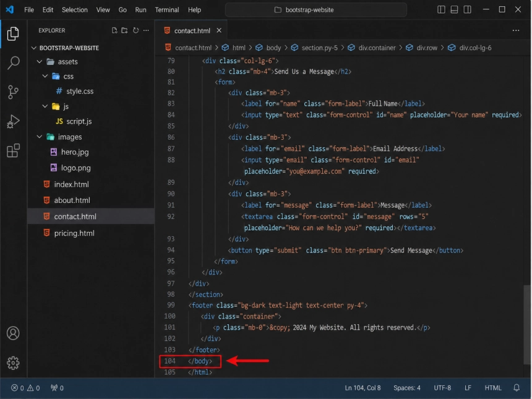Viewport: 532px width, 399px height.
Task: Open the Selection menu
Action: click(x=75, y=10)
